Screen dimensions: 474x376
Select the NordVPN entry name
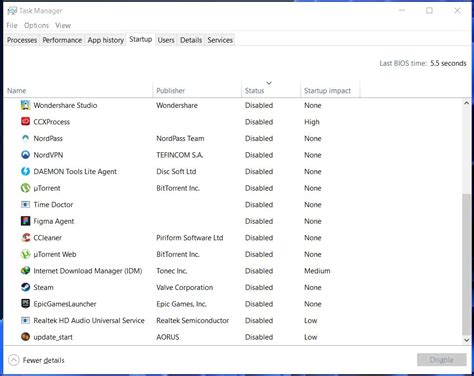click(x=48, y=155)
